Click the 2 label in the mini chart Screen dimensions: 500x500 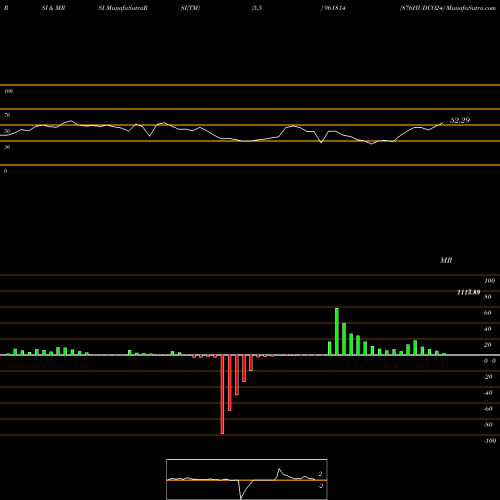(320, 474)
